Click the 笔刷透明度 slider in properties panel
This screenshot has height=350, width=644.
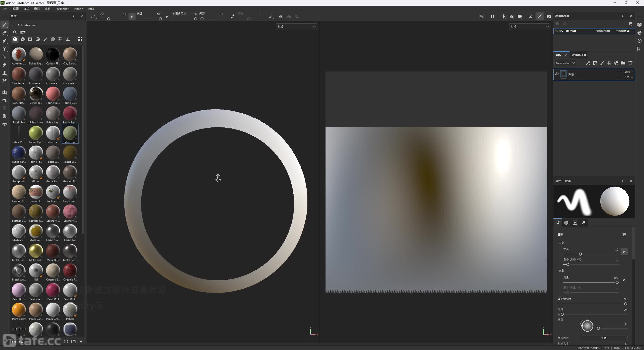click(592, 304)
